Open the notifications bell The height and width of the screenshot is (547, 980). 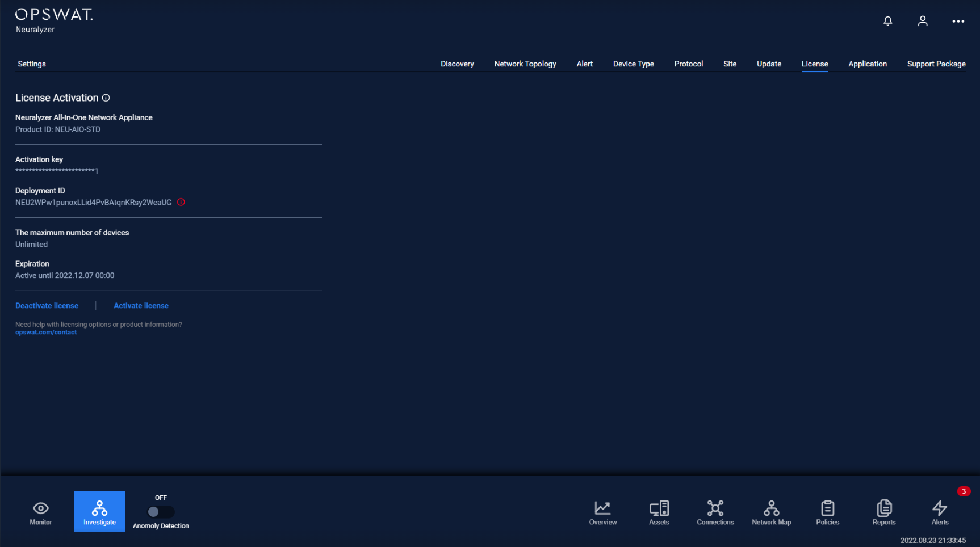pos(888,21)
